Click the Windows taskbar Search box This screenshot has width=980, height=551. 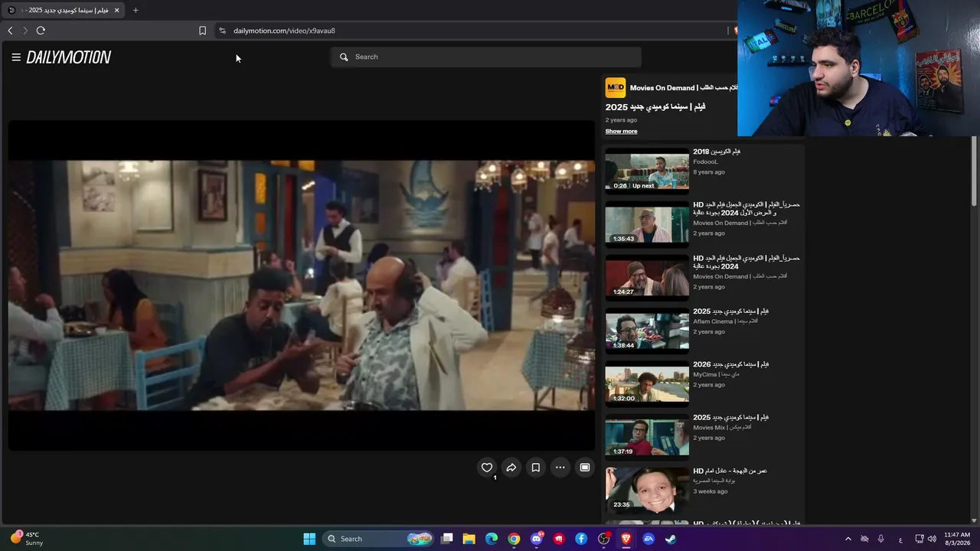[379, 539]
